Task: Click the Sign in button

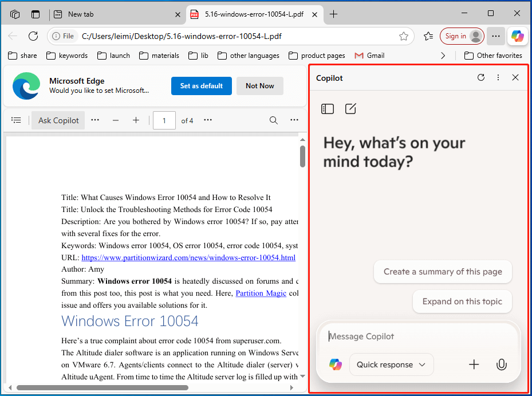Action: point(462,36)
